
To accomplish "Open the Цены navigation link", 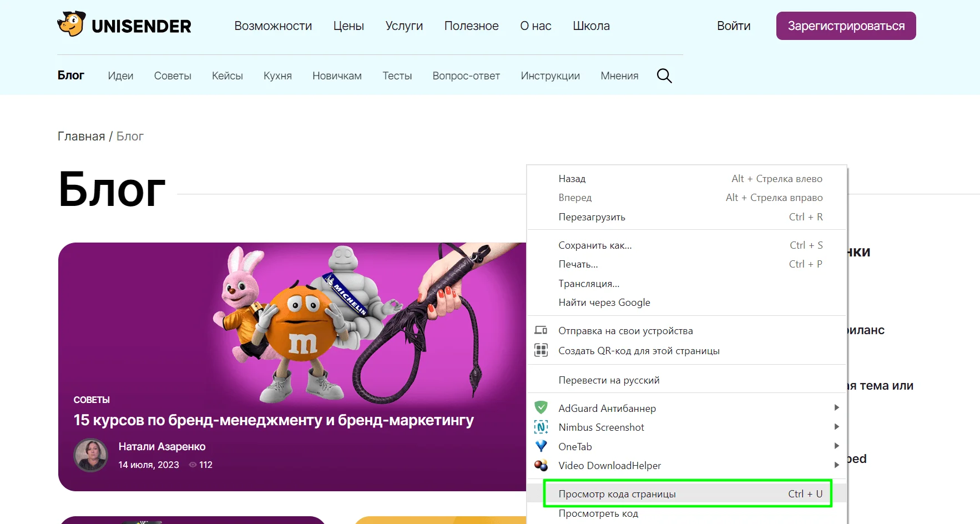I will (348, 26).
